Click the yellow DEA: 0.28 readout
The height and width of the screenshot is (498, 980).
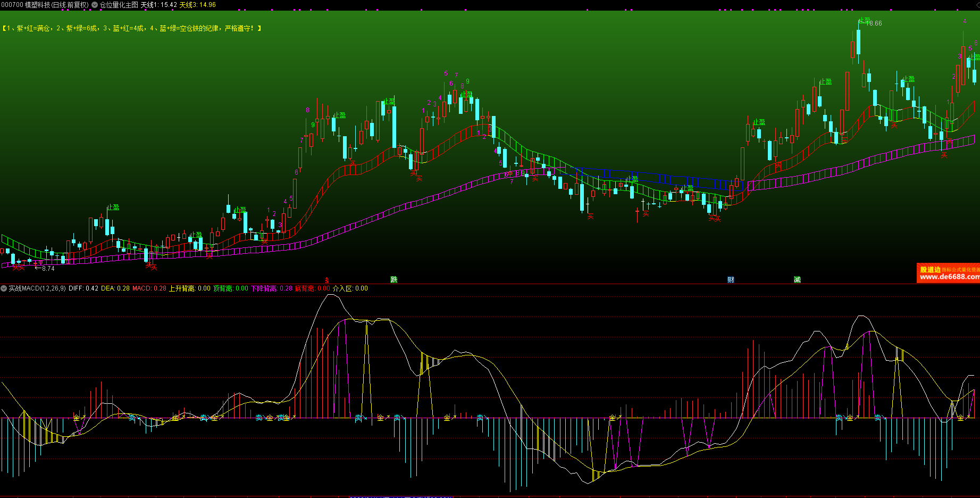(115, 288)
